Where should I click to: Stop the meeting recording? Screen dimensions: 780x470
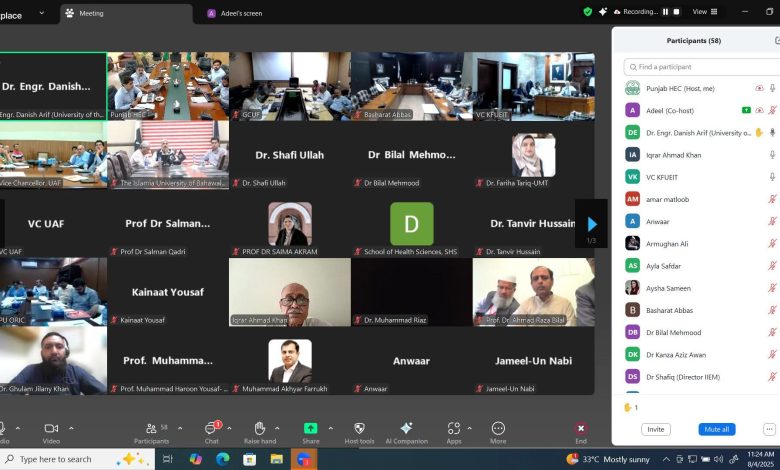pos(676,12)
